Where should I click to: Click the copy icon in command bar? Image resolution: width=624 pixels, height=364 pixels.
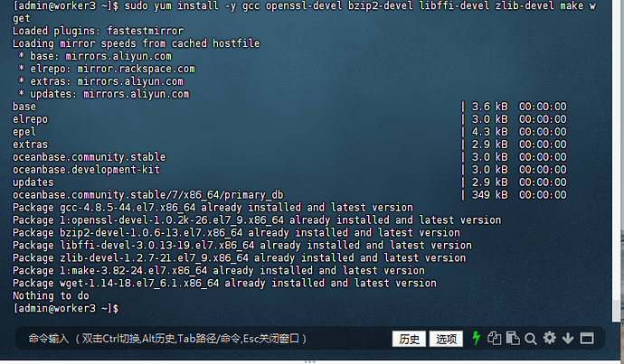494,339
